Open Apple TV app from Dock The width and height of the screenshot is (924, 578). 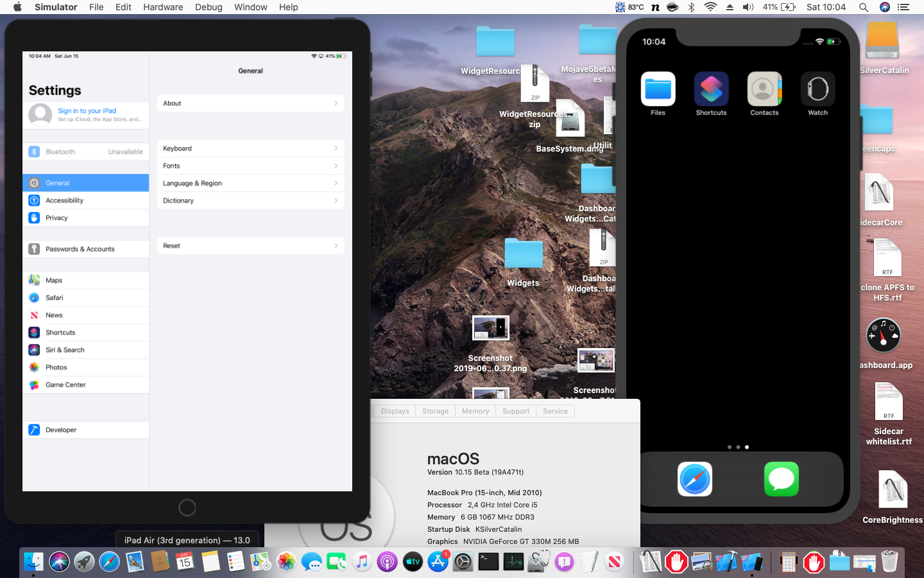click(413, 562)
